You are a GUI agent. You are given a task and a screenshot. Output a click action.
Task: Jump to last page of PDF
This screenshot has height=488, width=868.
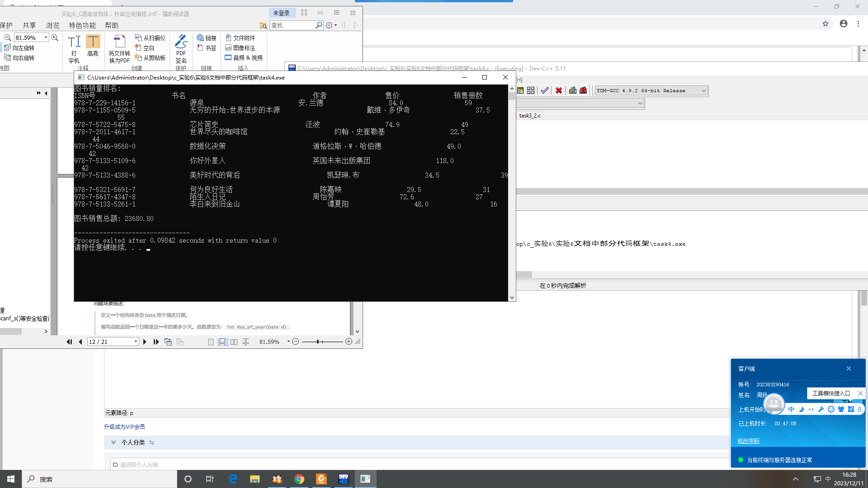click(156, 342)
